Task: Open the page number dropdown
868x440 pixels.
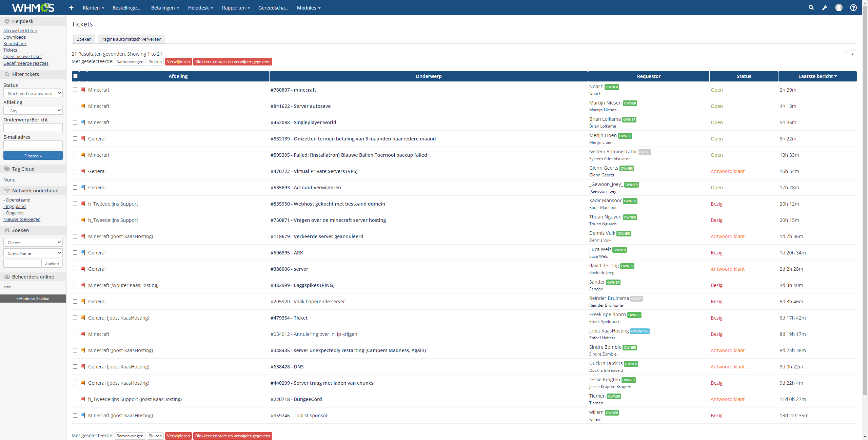Action: [850, 54]
